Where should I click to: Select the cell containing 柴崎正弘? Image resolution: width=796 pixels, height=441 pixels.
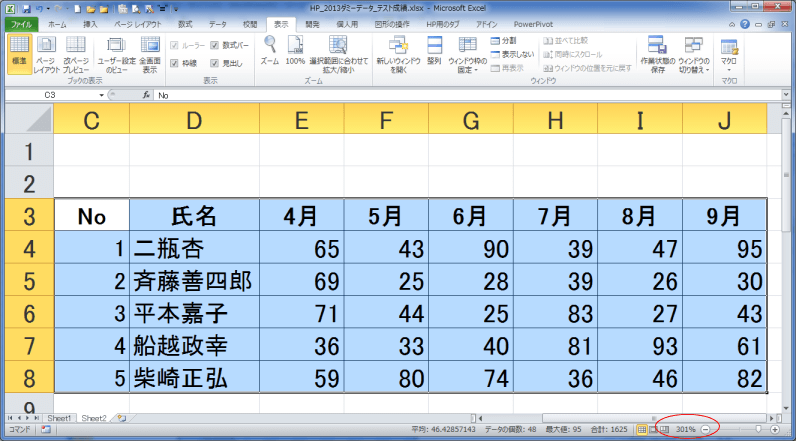click(x=194, y=378)
